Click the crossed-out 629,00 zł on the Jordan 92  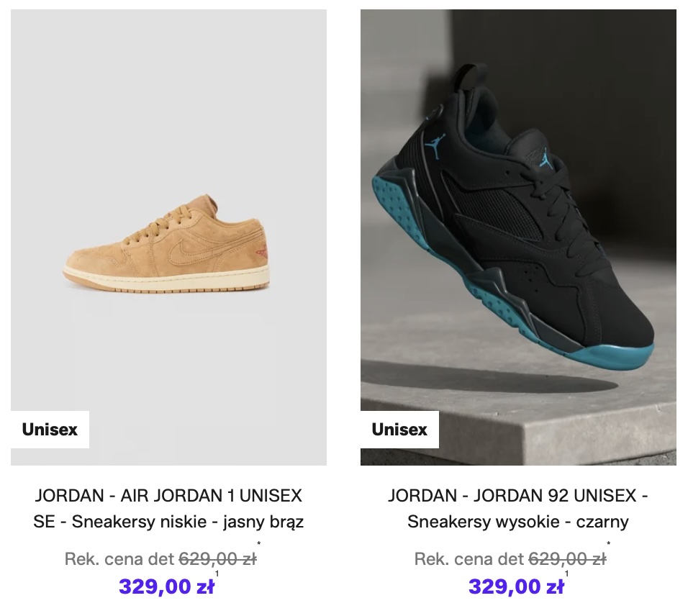(x=567, y=559)
